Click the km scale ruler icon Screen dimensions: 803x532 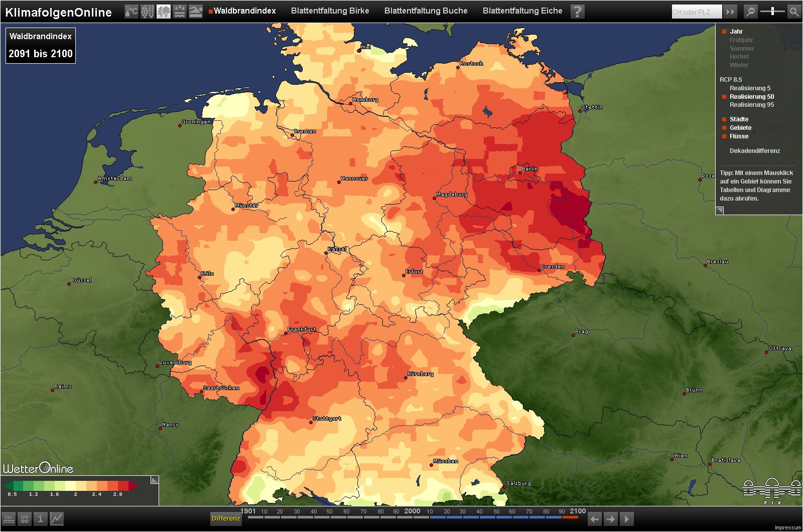9,519
